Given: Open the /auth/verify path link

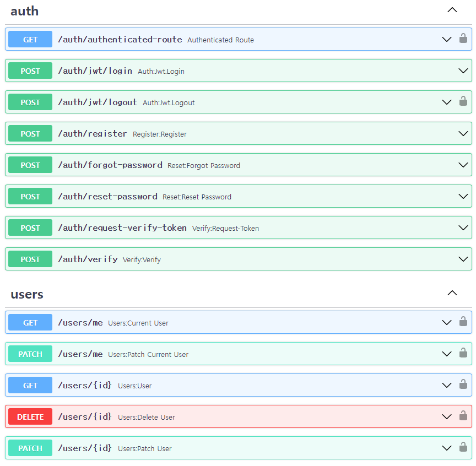Looking at the screenshot, I should [88, 259].
